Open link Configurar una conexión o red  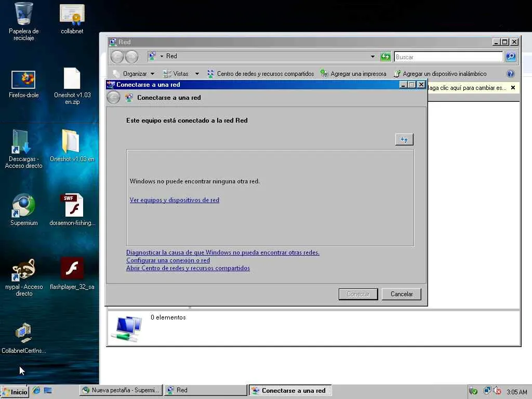click(168, 260)
